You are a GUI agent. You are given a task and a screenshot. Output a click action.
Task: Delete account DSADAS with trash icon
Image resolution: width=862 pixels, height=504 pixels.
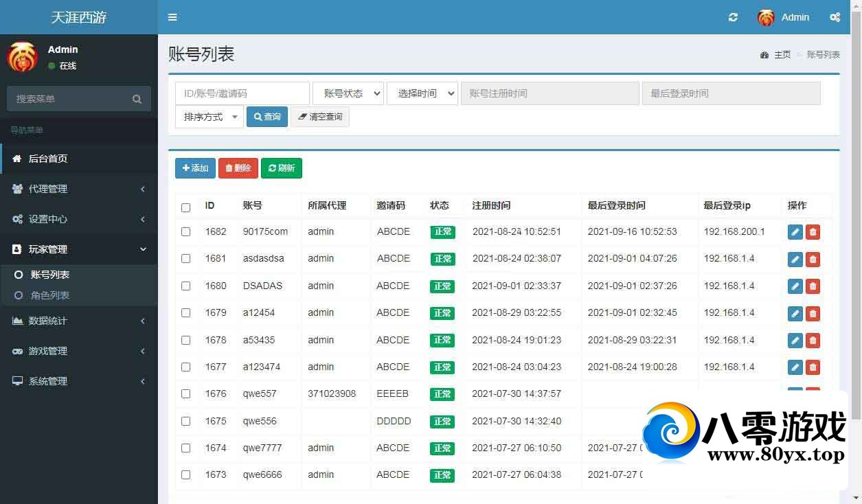[813, 286]
